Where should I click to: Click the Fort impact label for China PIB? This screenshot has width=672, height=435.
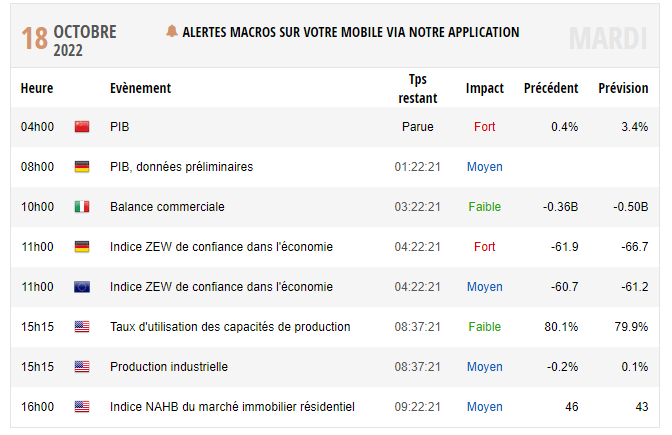485,127
